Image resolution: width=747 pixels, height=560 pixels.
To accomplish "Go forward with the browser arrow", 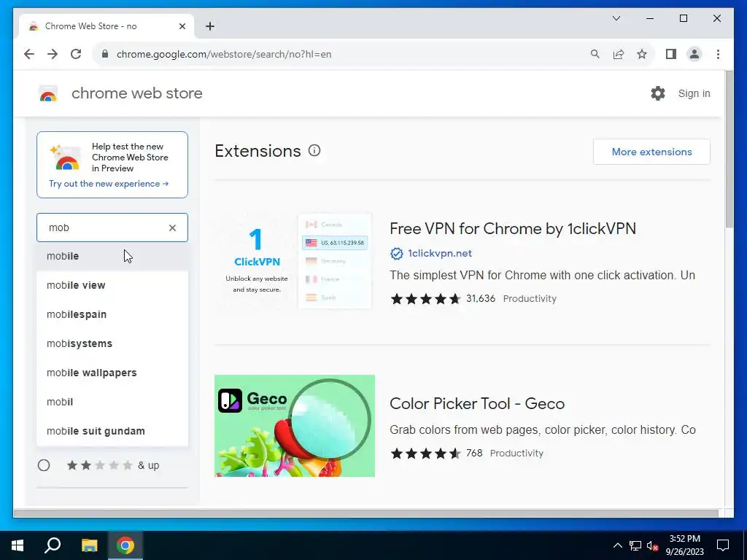I will 53,54.
